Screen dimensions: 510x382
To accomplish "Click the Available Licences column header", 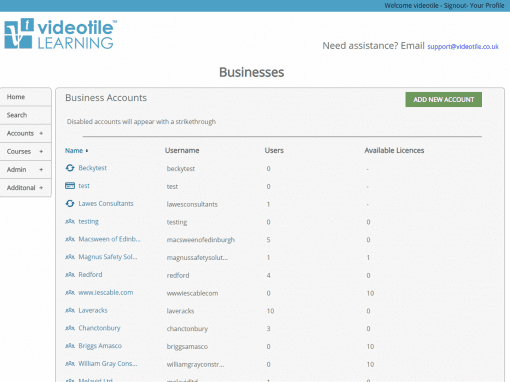I will point(394,151).
